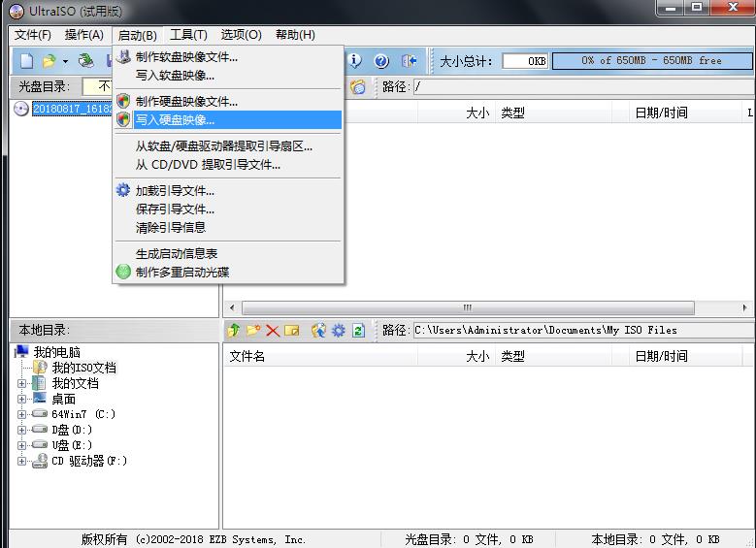Expand the D盘 (D:) drive node
Image resolution: width=756 pixels, height=548 pixels.
(21, 430)
